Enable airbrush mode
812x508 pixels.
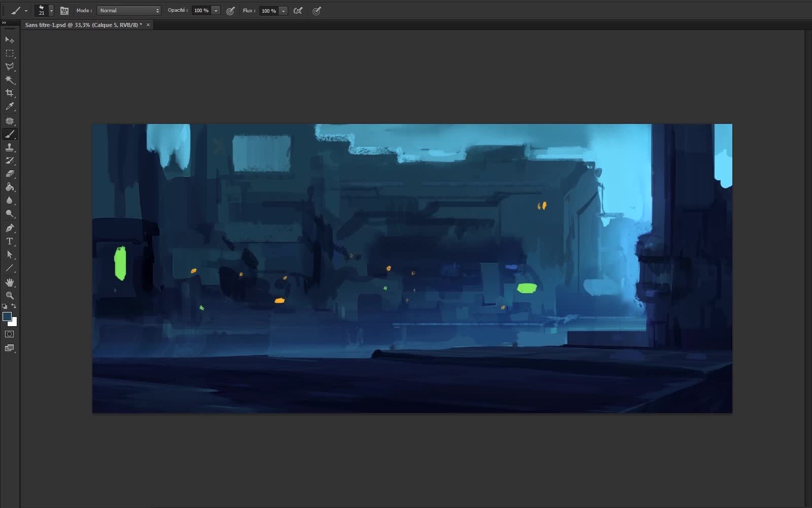(x=298, y=11)
